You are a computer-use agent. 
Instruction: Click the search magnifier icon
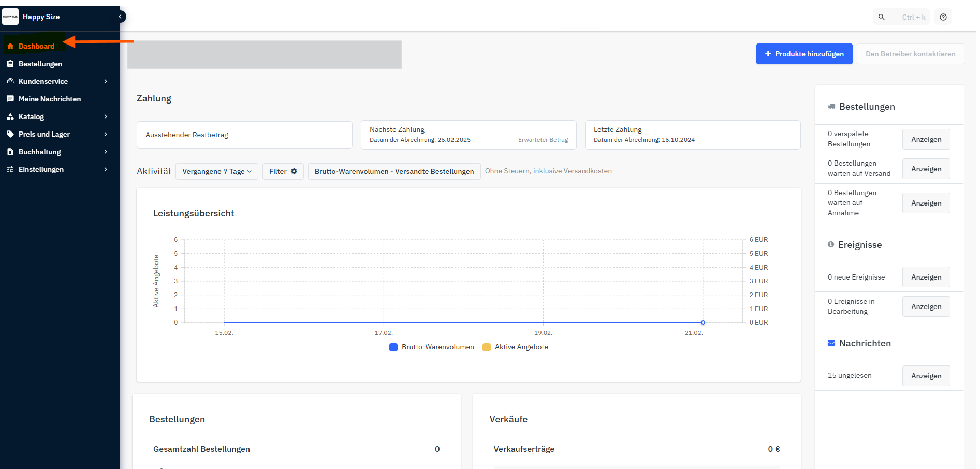click(x=882, y=17)
